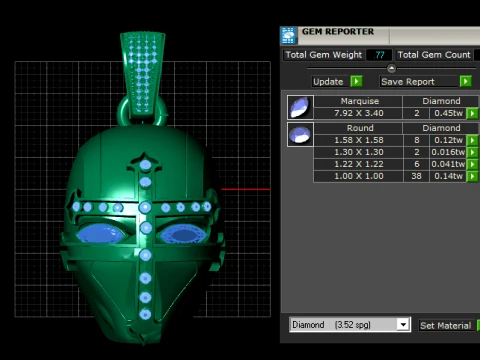The image size is (480, 360).
Task: Click the Marquise header cell
Action: (359, 101)
